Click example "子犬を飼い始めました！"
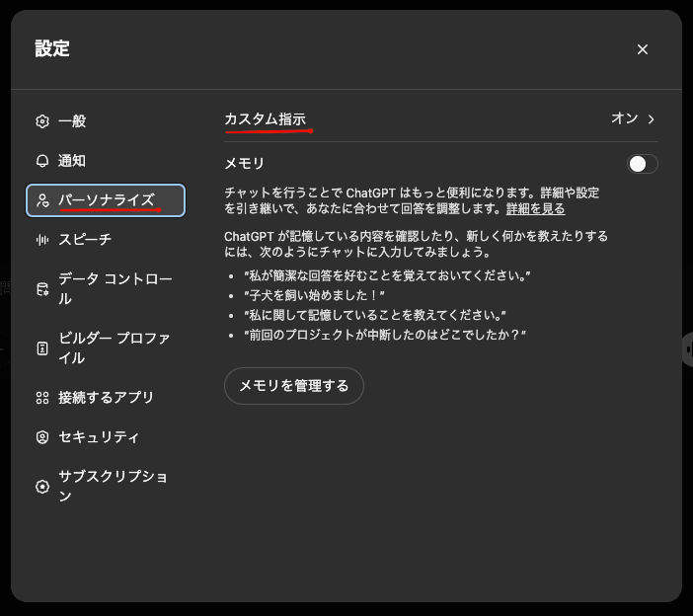 [314, 295]
